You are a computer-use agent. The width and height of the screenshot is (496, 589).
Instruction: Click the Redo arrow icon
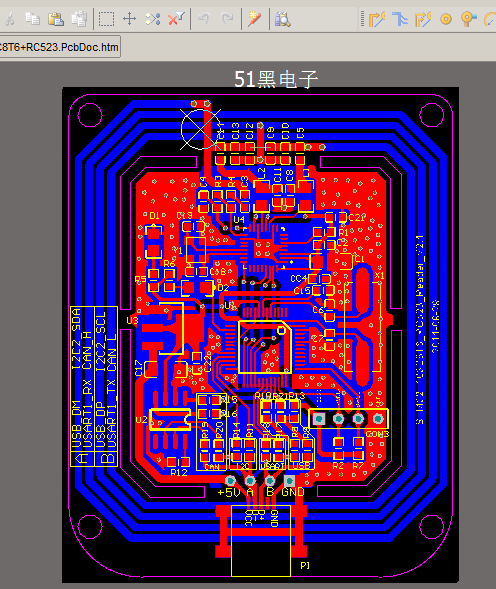(x=227, y=18)
